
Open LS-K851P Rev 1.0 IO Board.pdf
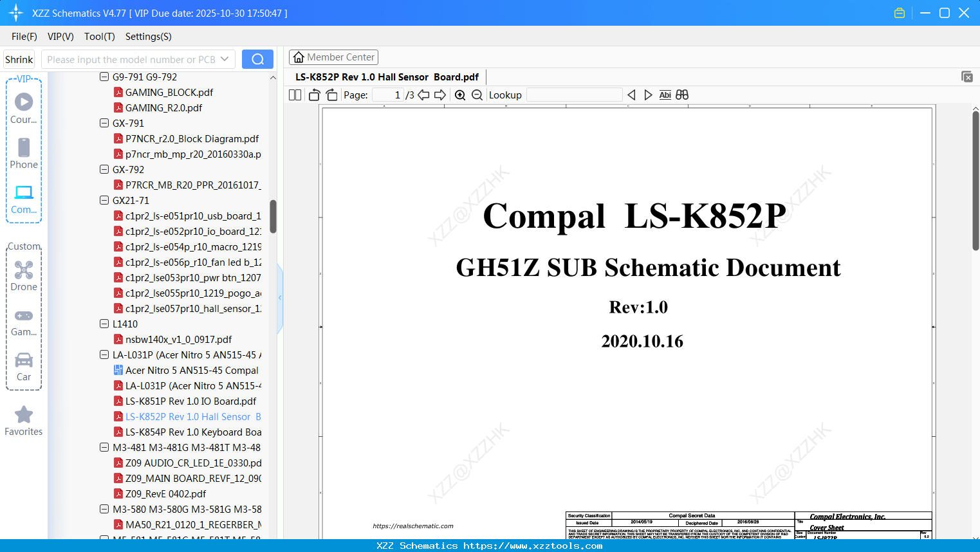190,401
